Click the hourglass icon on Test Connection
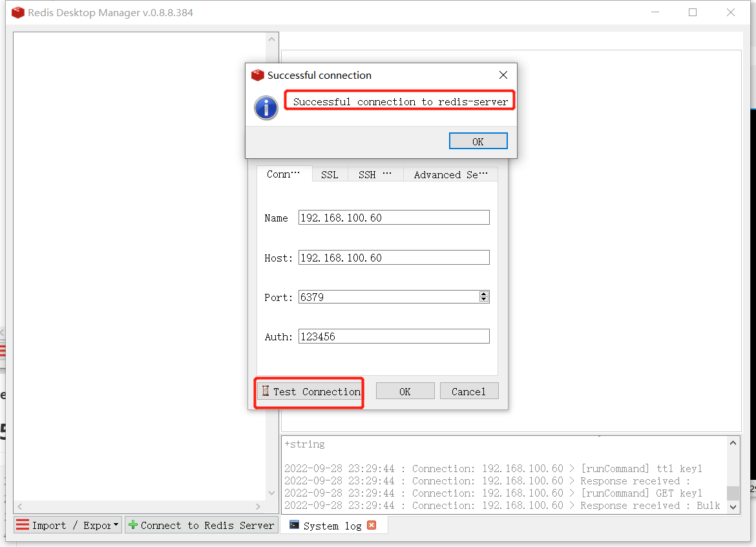Image resolution: width=756 pixels, height=547 pixels. (265, 391)
